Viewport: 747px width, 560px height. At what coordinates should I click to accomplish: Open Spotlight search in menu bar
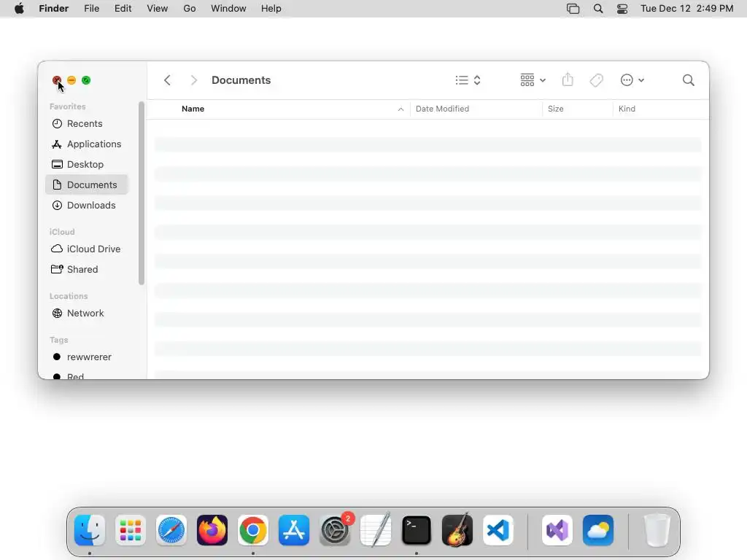(x=598, y=9)
